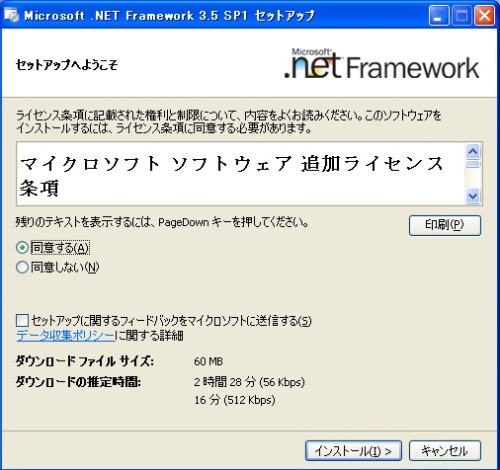Open the データ収集ポリシー link
The height and width of the screenshot is (470, 500).
(x=66, y=335)
